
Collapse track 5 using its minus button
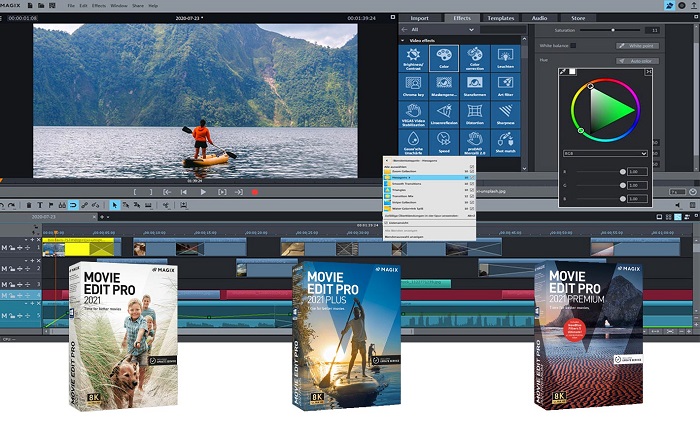26,303
